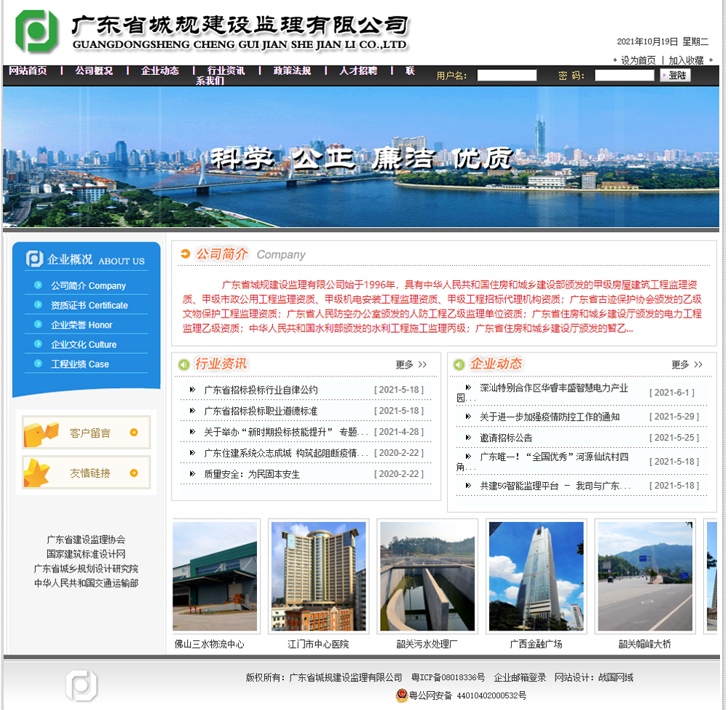Select 人才招聘 in the navigation bar
The height and width of the screenshot is (710, 728).
[x=358, y=71]
